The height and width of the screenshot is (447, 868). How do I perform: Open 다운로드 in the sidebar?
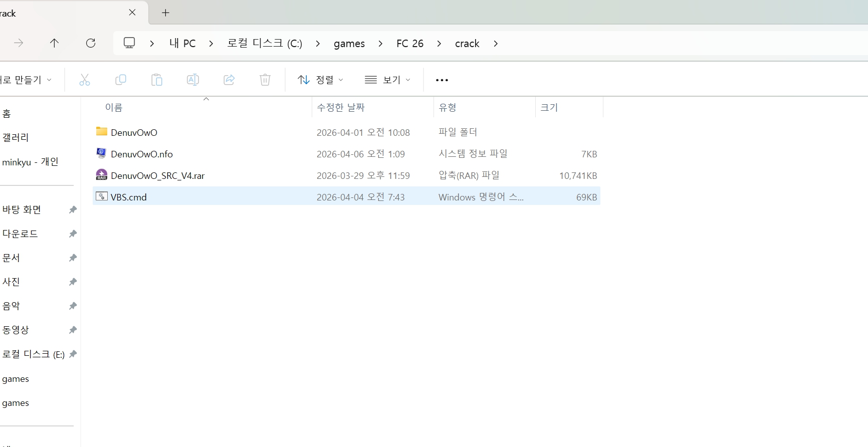tap(20, 234)
